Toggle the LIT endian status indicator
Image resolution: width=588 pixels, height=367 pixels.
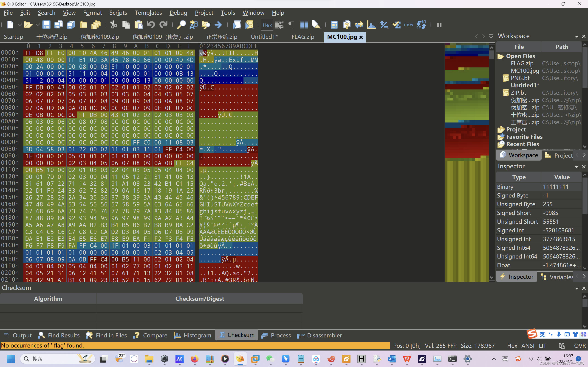pyautogui.click(x=542, y=346)
